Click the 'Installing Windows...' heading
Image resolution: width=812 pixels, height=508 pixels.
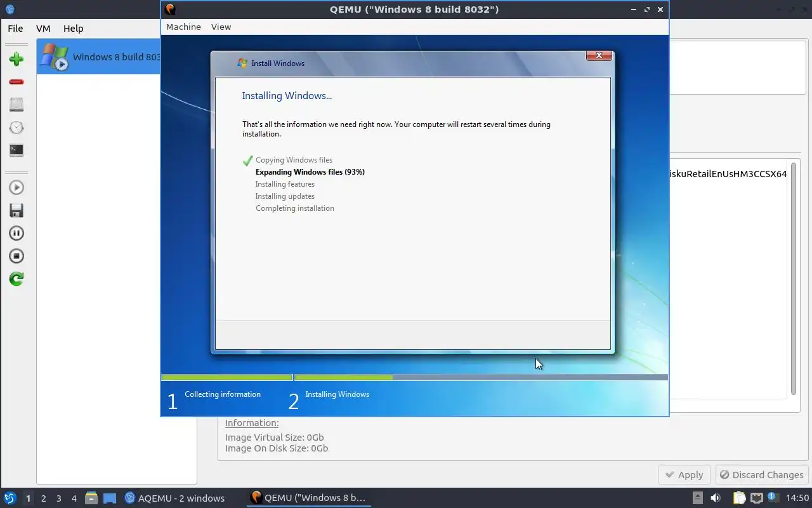tap(287, 96)
